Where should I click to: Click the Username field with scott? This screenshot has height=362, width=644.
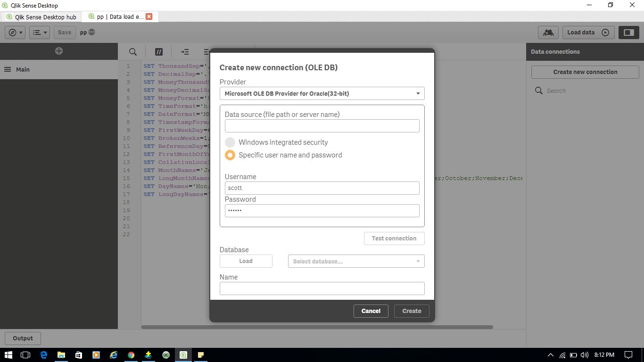pos(322,188)
